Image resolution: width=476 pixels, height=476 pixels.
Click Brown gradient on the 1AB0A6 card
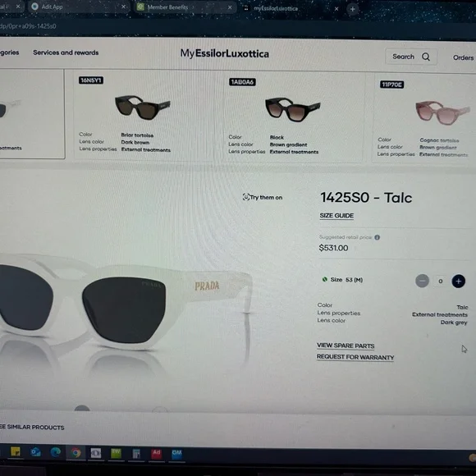pos(288,144)
